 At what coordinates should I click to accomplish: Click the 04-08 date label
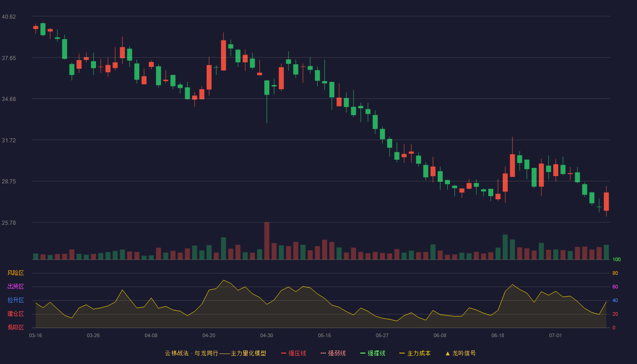tap(151, 335)
